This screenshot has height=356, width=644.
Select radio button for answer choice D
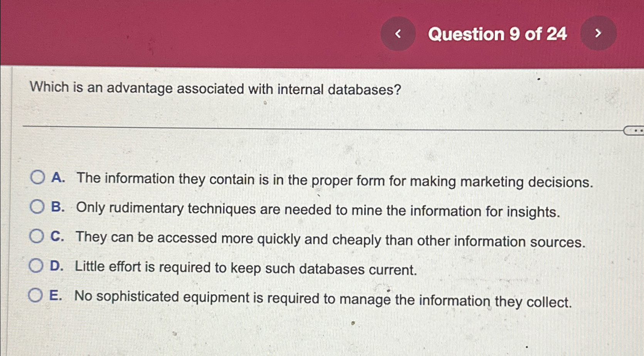point(37,265)
